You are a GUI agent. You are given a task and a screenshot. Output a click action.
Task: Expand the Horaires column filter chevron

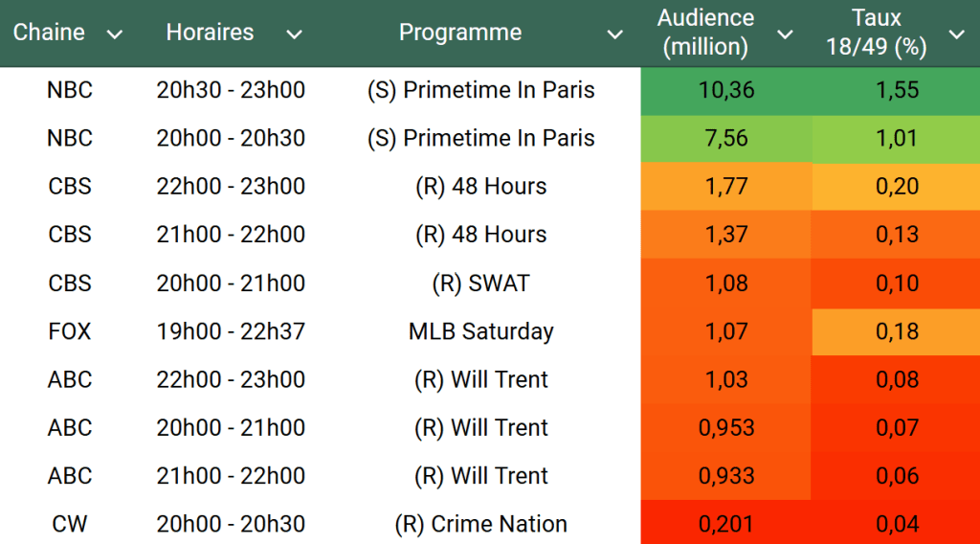point(294,34)
